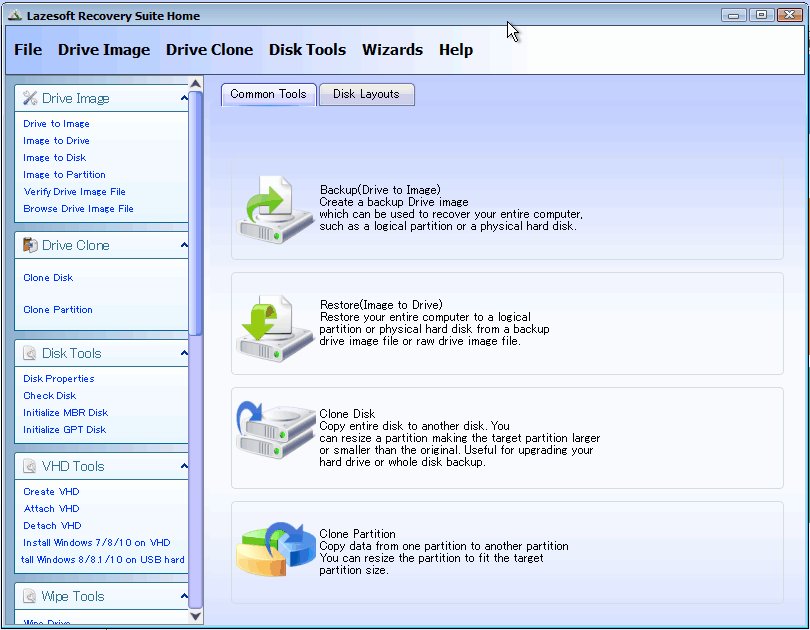Select Install Windows on USB hard link

click(103, 560)
